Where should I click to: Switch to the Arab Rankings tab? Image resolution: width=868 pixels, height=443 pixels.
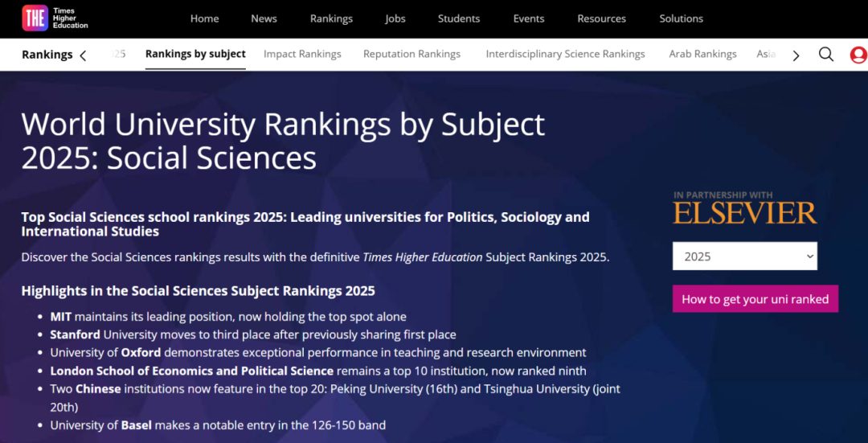coord(702,54)
